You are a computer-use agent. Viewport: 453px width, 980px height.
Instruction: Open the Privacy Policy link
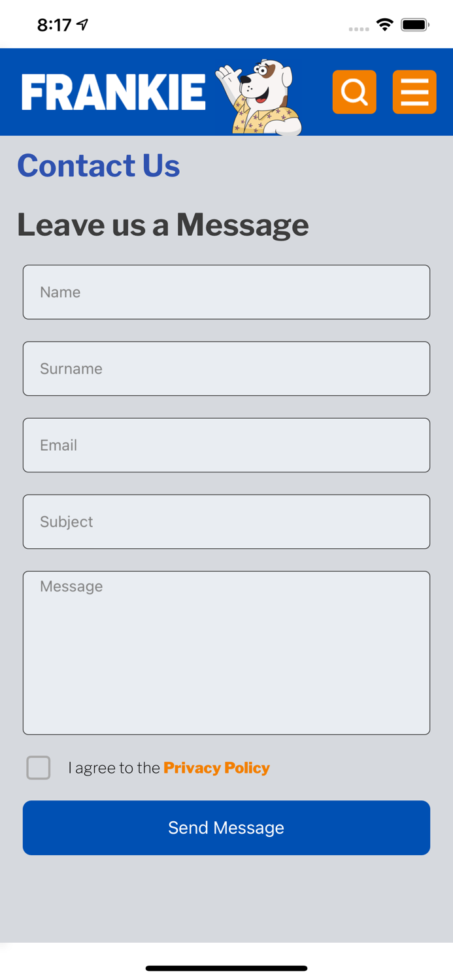[216, 768]
